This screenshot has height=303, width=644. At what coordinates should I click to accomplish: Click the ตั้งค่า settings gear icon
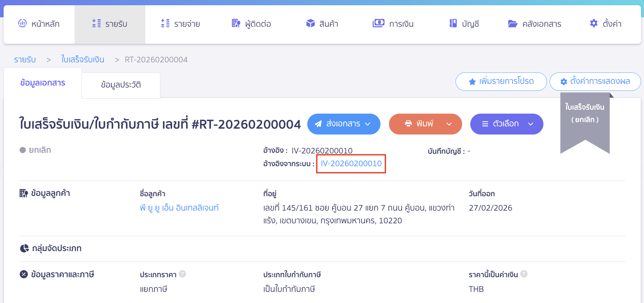tap(593, 23)
